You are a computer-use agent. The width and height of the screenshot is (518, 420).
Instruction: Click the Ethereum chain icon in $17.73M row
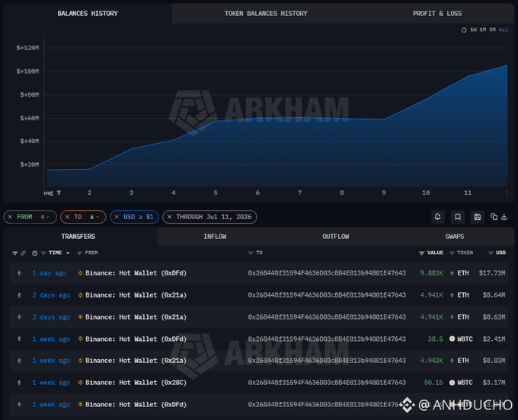(19, 273)
